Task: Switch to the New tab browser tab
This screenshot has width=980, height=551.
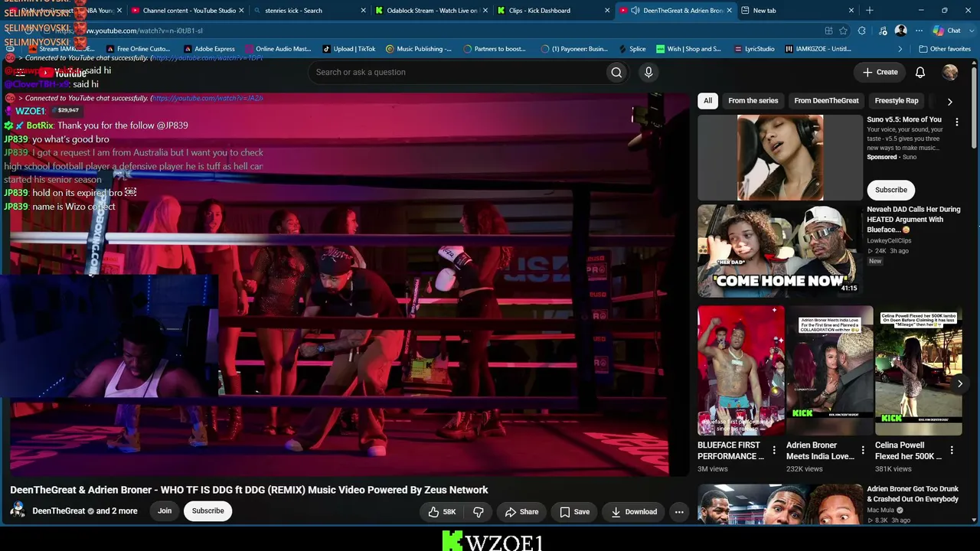Action: tap(798, 11)
